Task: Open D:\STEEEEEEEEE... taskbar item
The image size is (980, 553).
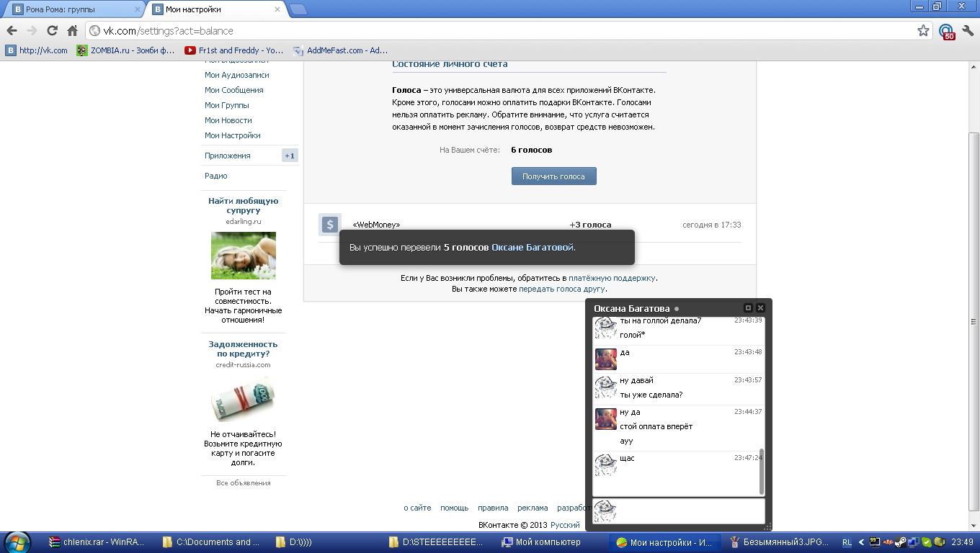Action: (x=437, y=542)
